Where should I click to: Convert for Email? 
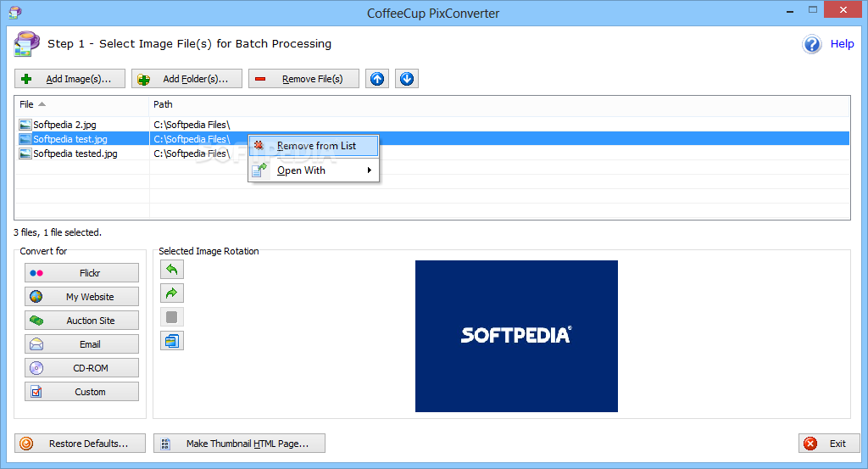[82, 344]
